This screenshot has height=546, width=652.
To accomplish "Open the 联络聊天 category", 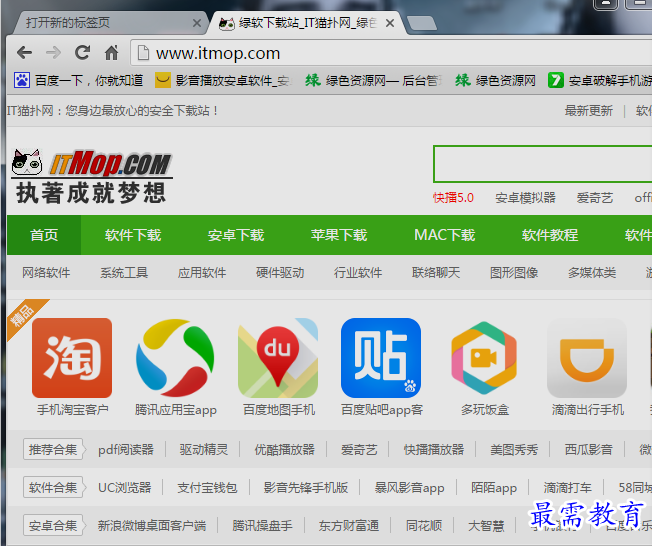I will 436,273.
